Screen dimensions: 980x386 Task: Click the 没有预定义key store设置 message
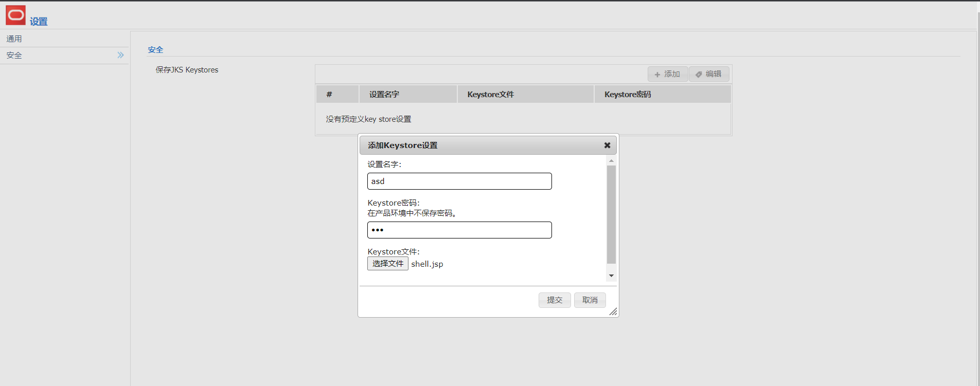coord(368,119)
